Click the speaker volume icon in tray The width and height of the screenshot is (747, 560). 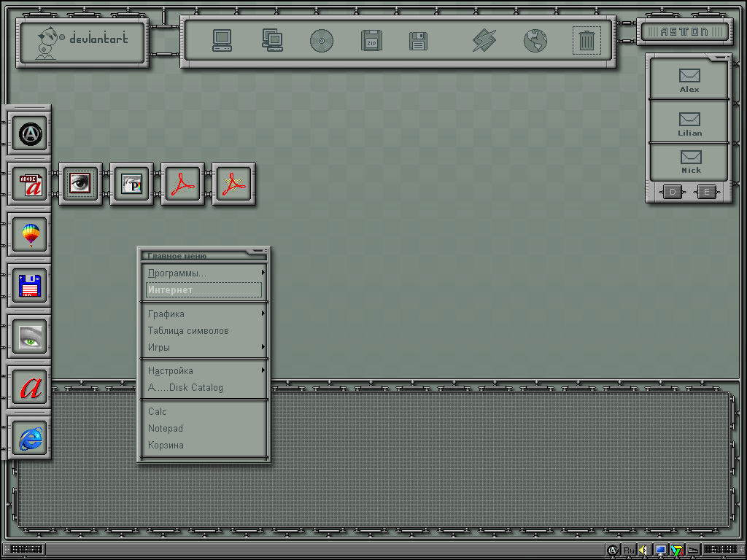tap(643, 550)
